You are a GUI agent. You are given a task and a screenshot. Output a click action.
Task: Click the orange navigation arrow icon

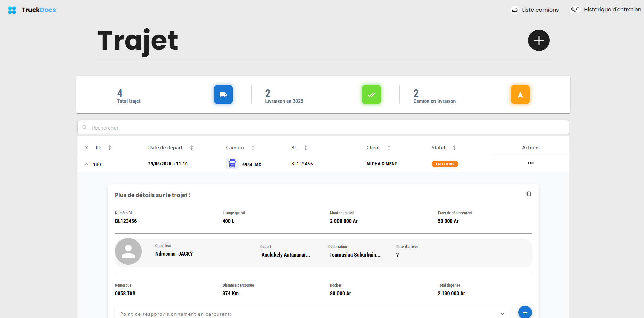(520, 95)
